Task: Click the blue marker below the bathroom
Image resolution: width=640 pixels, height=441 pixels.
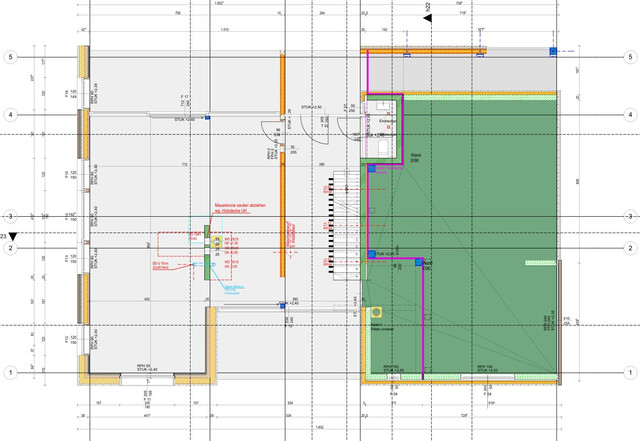Action: tap(369, 170)
